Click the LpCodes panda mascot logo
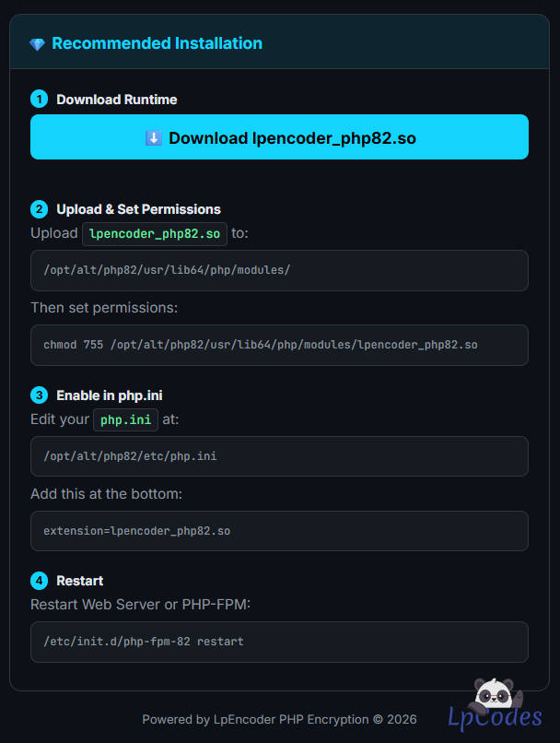This screenshot has width=560, height=743. (x=495, y=694)
